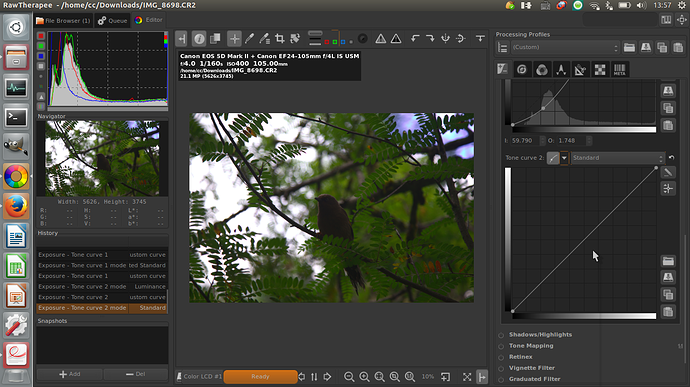This screenshot has height=387, width=690.
Task: Zoom in using the magnifier plus icon
Action: [364, 376]
